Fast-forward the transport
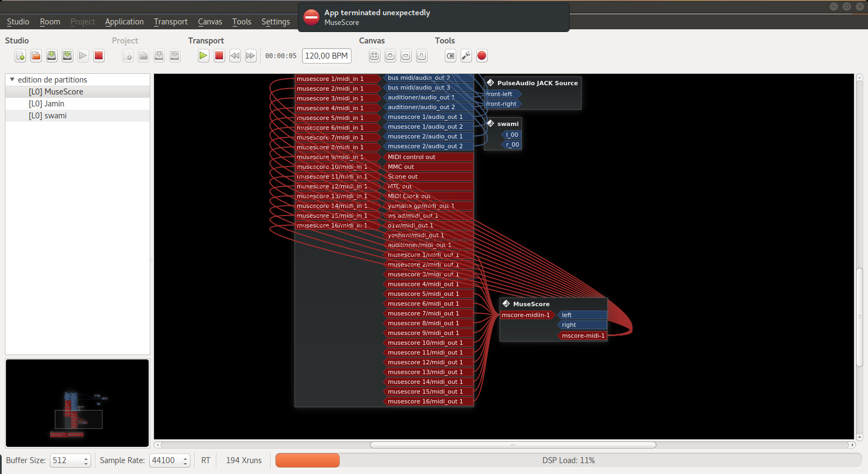This screenshot has height=474, width=868. pos(251,55)
